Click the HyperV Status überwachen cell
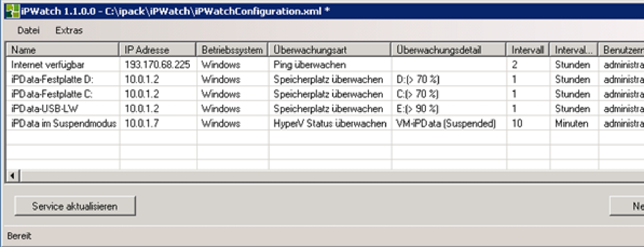 pos(330,123)
